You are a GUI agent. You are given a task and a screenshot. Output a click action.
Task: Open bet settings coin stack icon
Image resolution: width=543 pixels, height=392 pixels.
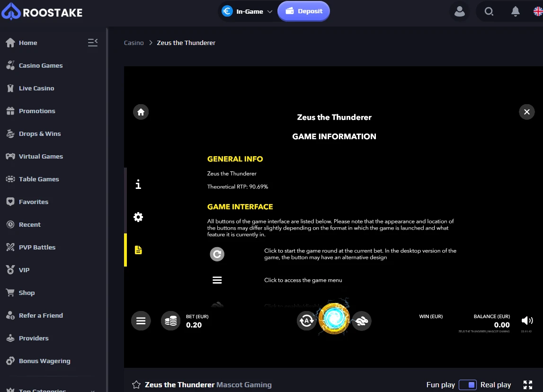tap(171, 321)
